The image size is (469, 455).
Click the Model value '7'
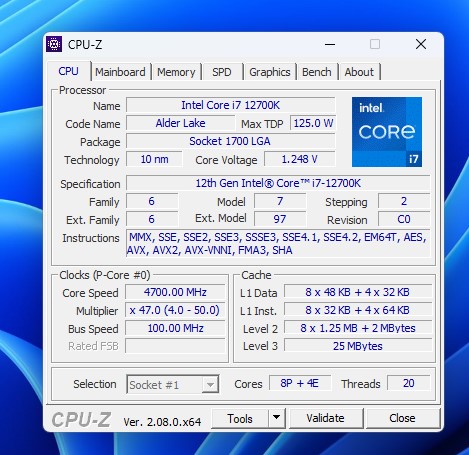[x=280, y=201]
